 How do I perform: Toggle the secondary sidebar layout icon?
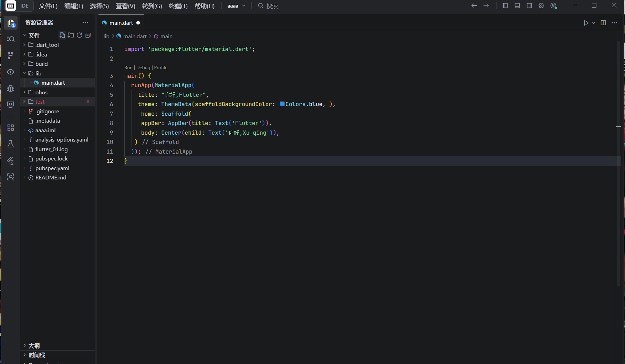pyautogui.click(x=529, y=6)
